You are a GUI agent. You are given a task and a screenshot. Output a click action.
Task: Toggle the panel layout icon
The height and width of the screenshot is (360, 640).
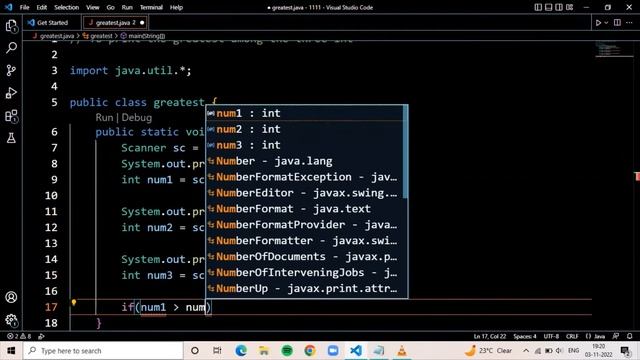pos(549,7)
